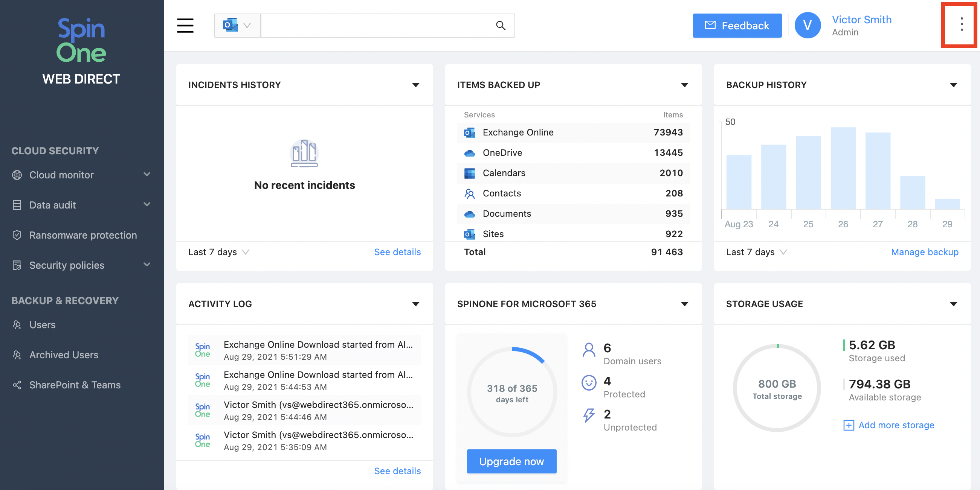The image size is (980, 490).
Task: Click the Feedback button
Action: point(737,26)
